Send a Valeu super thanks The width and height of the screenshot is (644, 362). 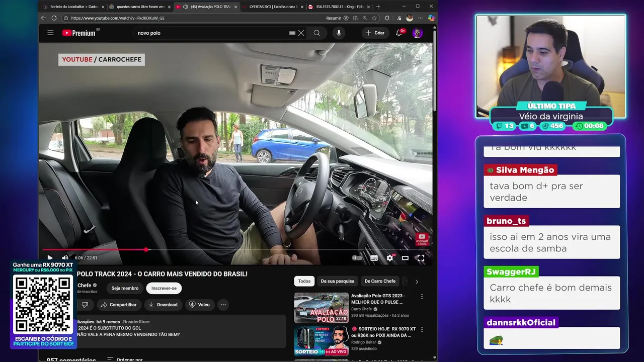(199, 305)
